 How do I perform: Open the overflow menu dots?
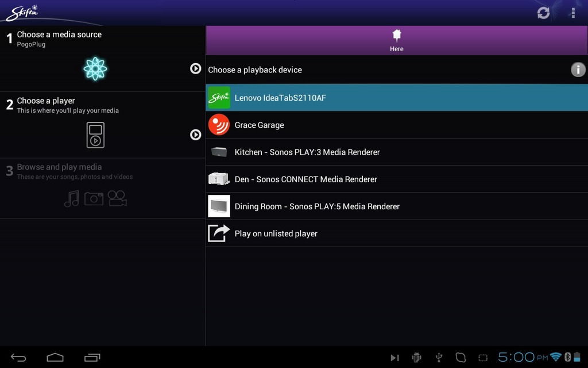(x=573, y=13)
